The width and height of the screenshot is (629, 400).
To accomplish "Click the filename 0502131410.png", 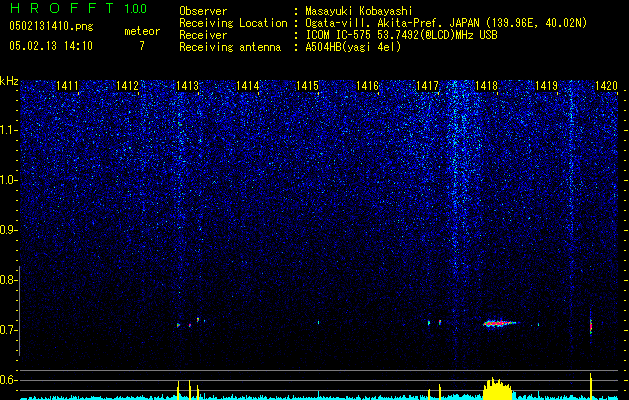I will 51,26.
